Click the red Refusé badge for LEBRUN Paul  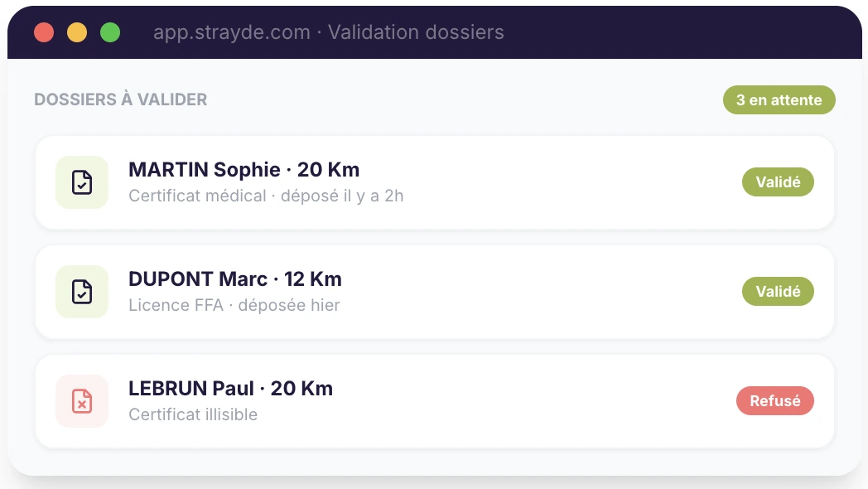pyautogui.click(x=774, y=400)
